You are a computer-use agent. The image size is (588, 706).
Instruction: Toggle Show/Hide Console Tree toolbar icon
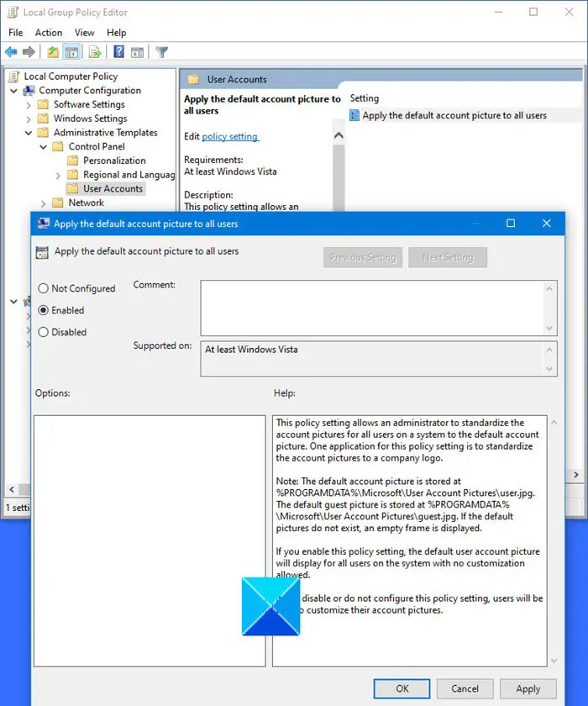pos(71,52)
